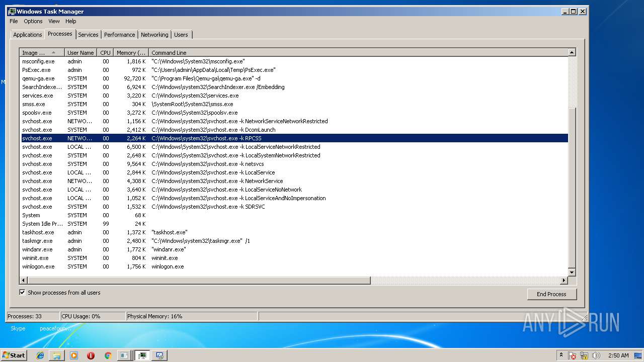This screenshot has height=362, width=644.
Task: Select the taskmgr.exe process row
Action: [x=294, y=241]
